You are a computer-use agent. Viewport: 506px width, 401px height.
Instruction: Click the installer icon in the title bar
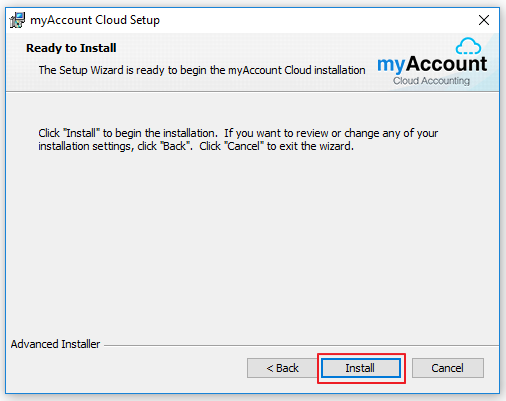click(17, 20)
